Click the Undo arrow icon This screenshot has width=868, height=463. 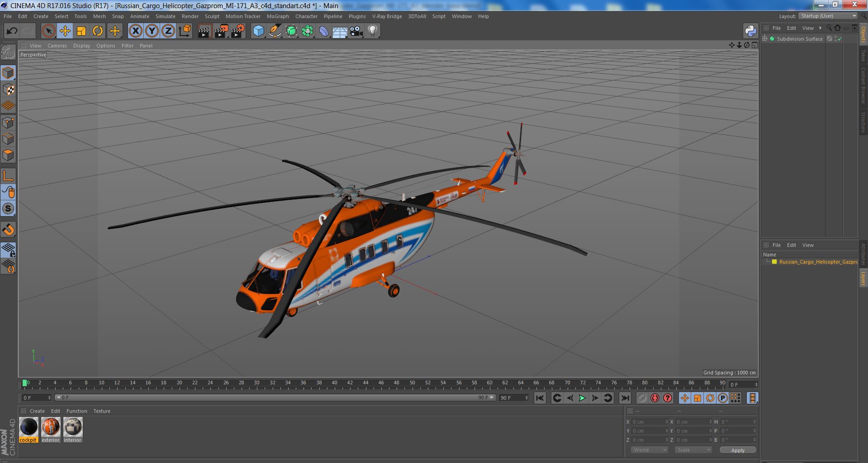tap(12, 31)
